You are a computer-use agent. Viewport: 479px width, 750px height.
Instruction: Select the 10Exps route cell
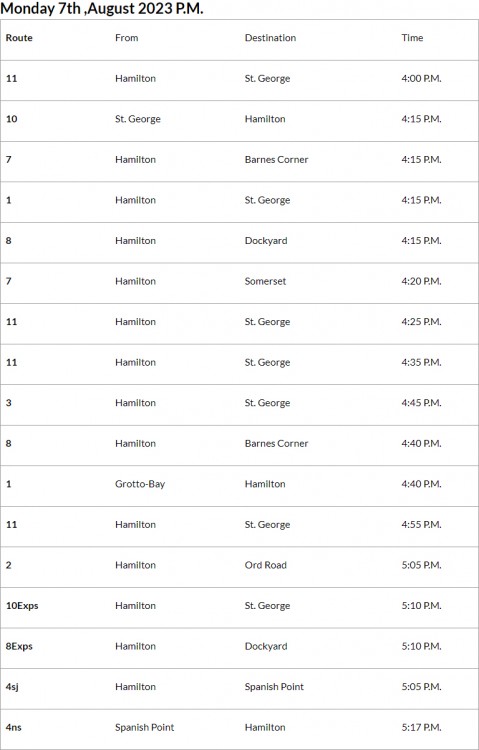pyautogui.click(x=22, y=606)
